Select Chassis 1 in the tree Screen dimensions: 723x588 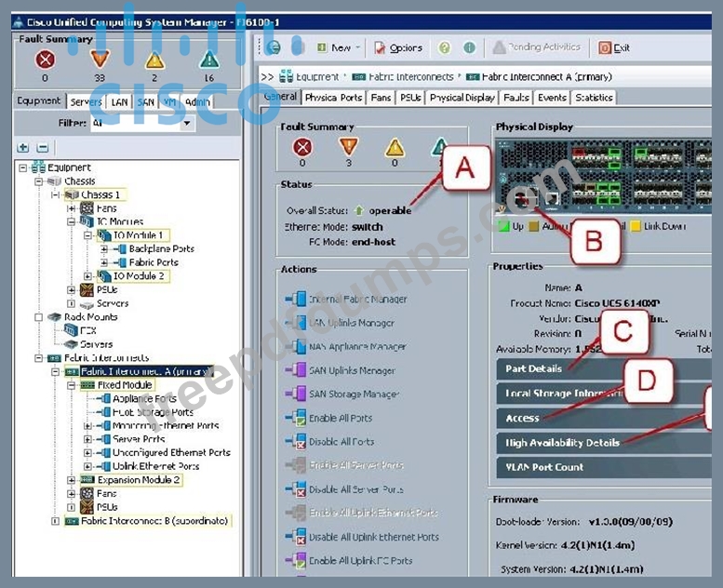(x=95, y=194)
